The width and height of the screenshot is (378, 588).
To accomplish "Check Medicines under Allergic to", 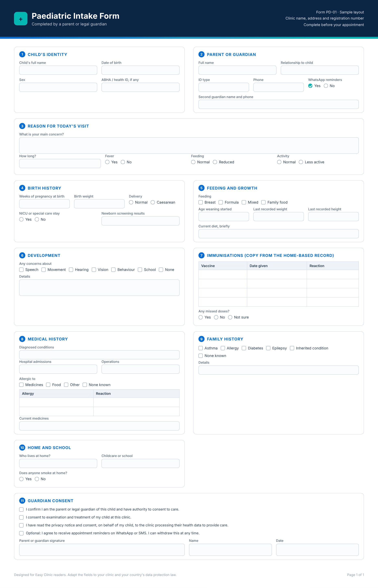I will (x=21, y=385).
